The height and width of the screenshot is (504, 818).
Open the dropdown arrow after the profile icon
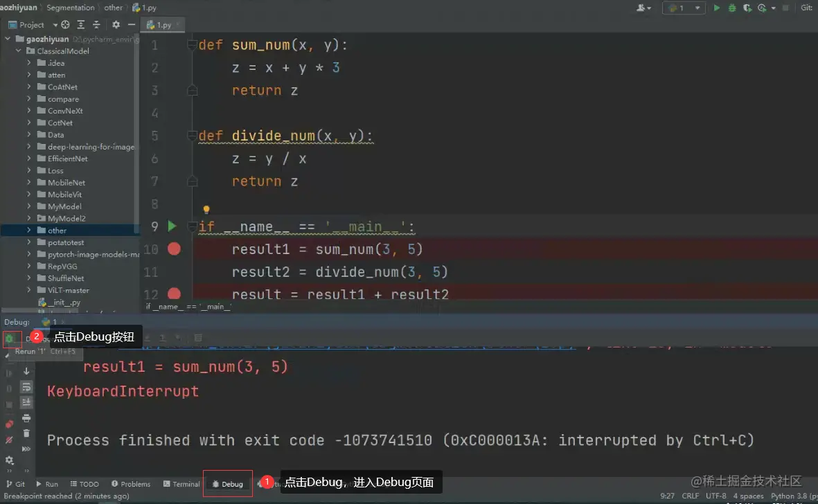pyautogui.click(x=773, y=8)
